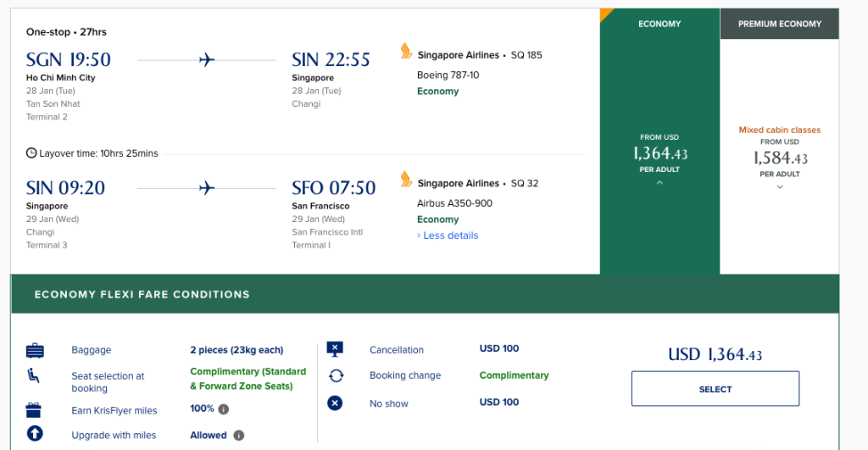Collapse the Economy fare chevron
The width and height of the screenshot is (868, 450).
click(659, 182)
